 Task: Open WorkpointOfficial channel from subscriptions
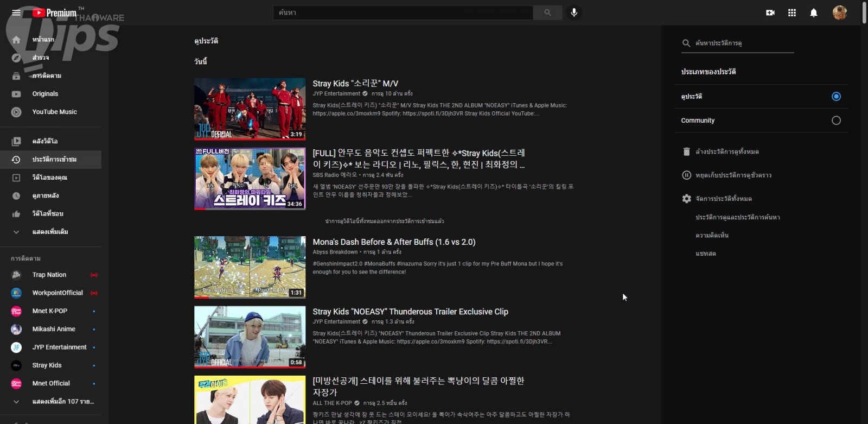coord(50,293)
